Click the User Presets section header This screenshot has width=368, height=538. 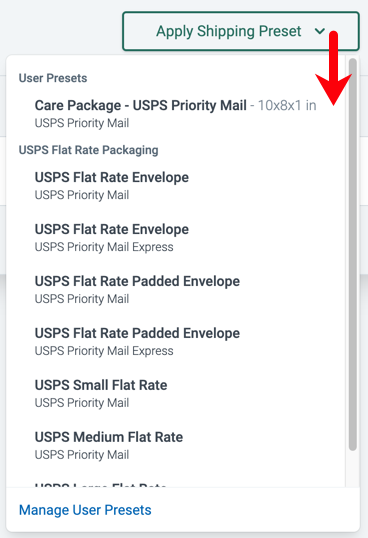click(x=53, y=78)
